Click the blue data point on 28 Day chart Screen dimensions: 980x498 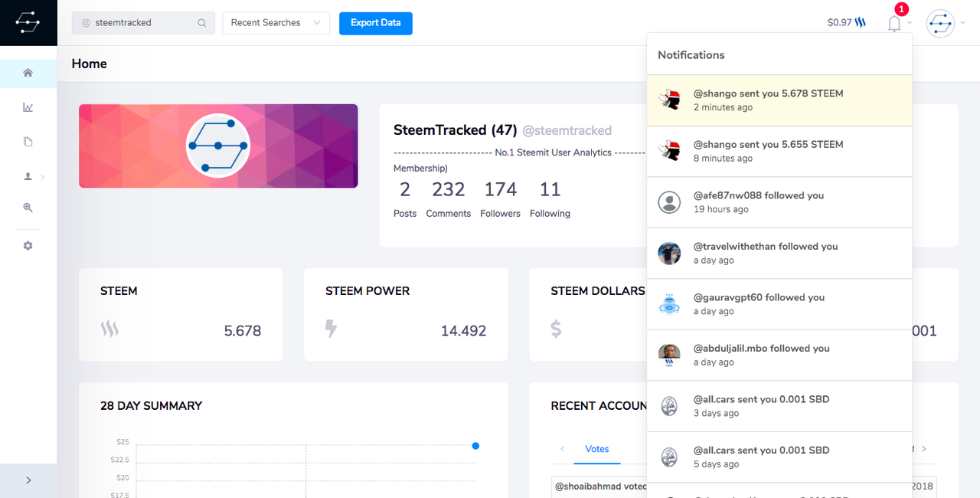[475, 446]
